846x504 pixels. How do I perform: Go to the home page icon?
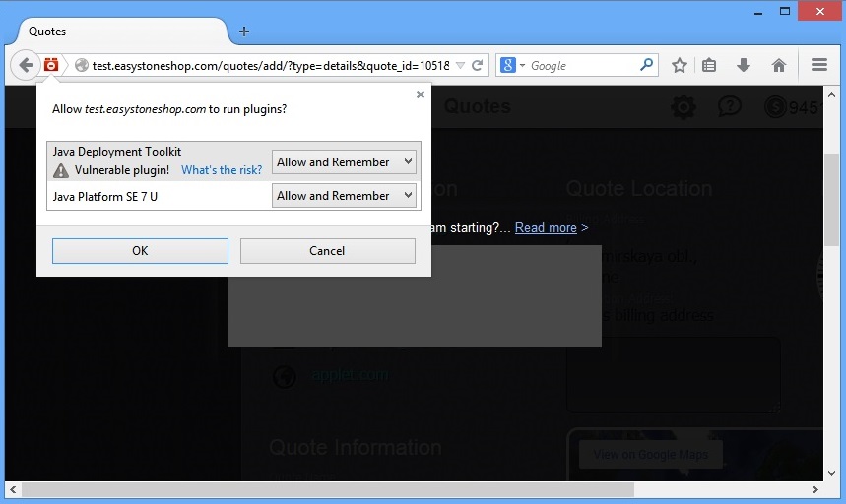pos(778,66)
